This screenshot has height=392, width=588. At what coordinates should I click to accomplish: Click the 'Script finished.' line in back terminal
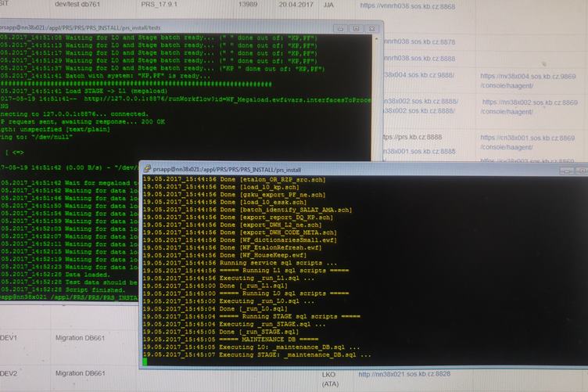(x=63, y=290)
